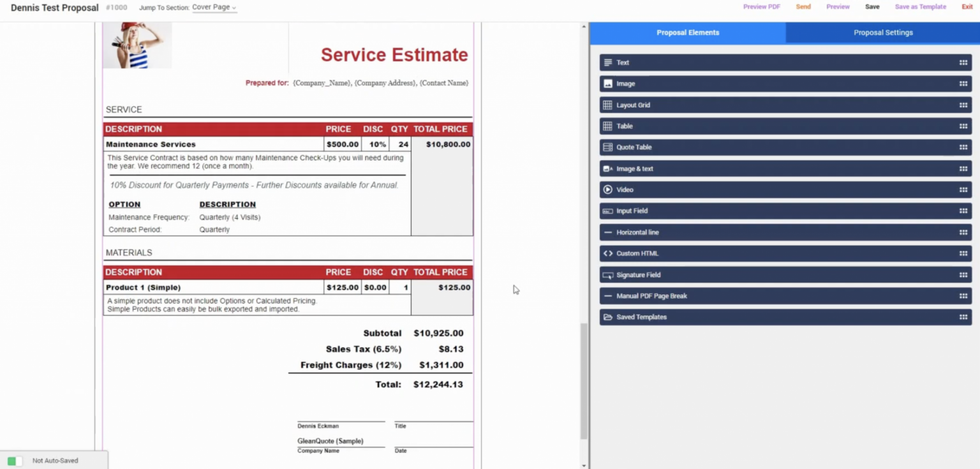Switch to the Proposal Settings tab
Screen dimensions: 980x469
[x=883, y=33]
